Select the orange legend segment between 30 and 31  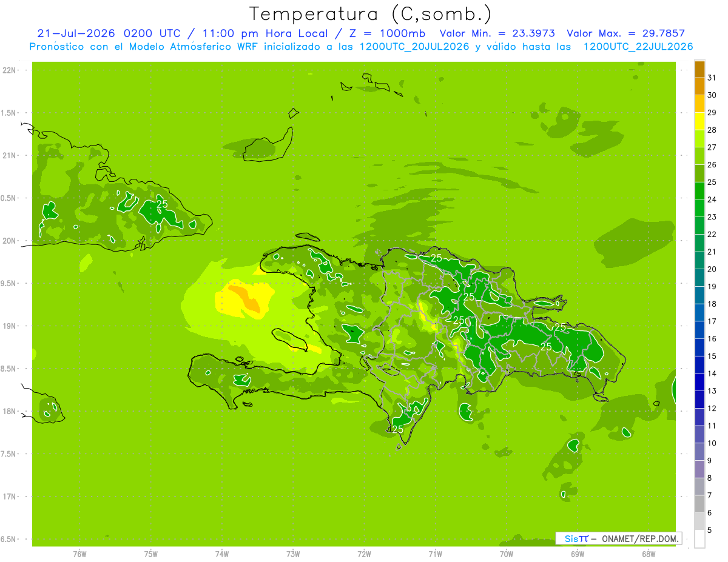coord(699,87)
